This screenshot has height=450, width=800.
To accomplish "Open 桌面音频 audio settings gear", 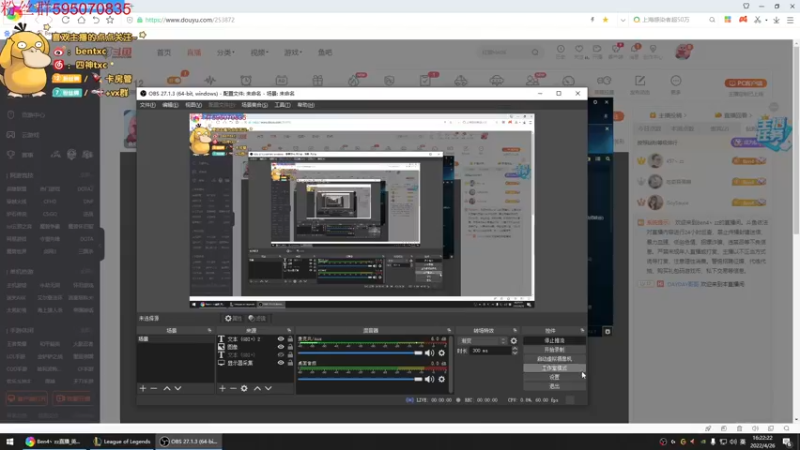I will click(441, 379).
